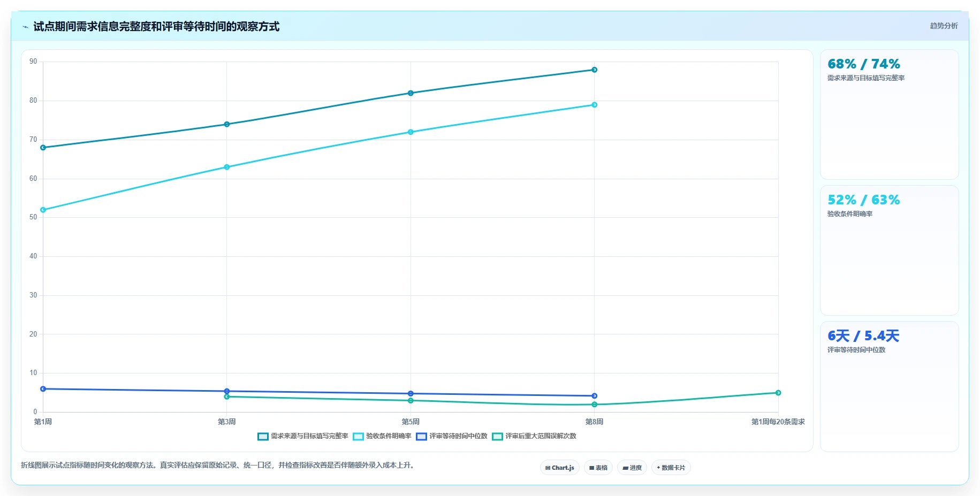
Task: Click the lightning icon beside the title
Action: click(x=25, y=27)
